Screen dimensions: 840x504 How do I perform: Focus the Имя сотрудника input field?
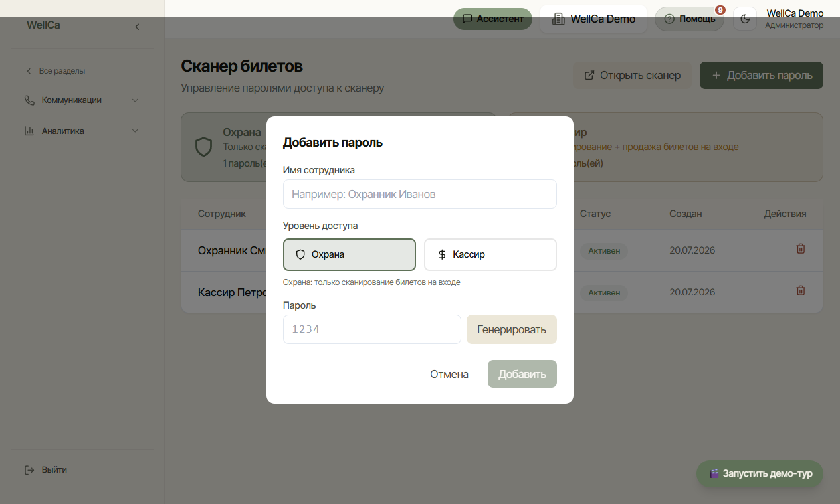[x=420, y=194]
